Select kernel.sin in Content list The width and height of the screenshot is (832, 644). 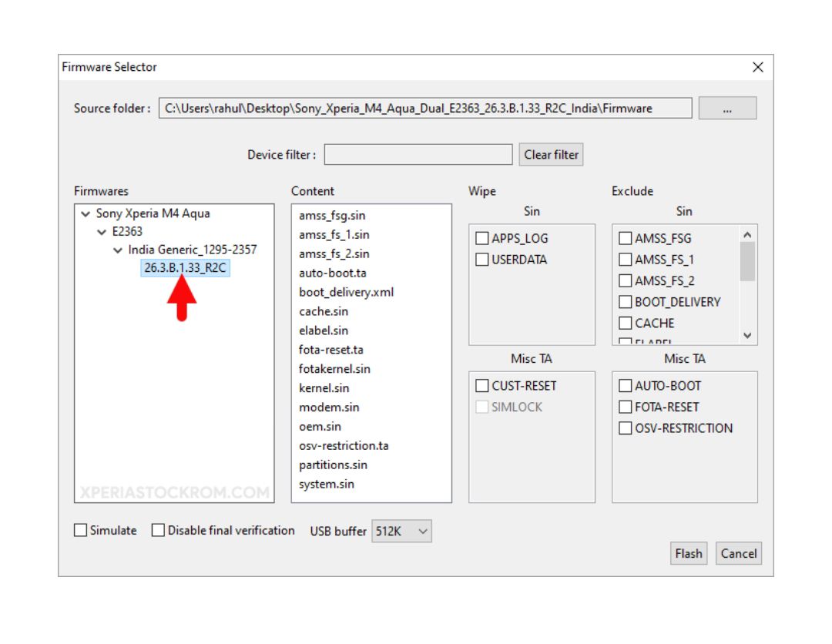[x=324, y=387]
